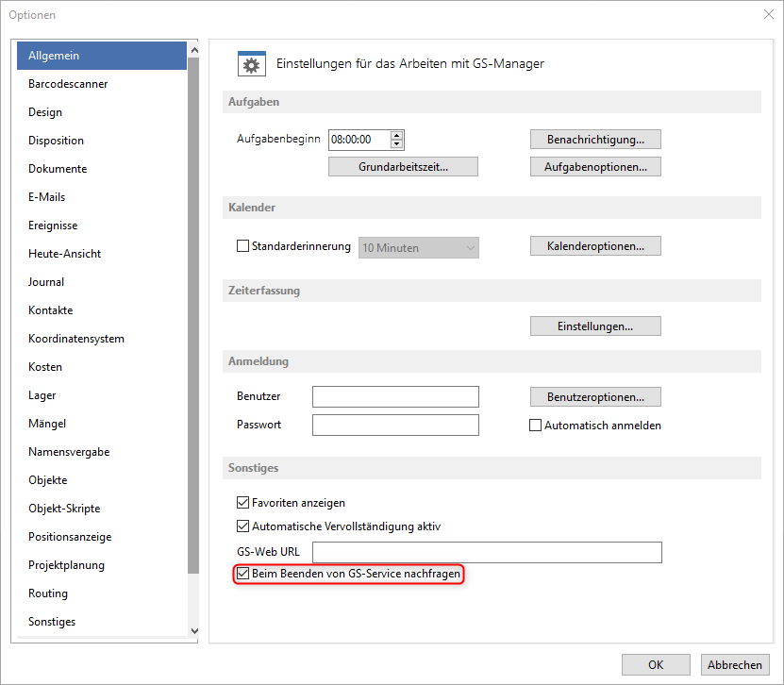Select Mängel in the sidebar

point(102,424)
